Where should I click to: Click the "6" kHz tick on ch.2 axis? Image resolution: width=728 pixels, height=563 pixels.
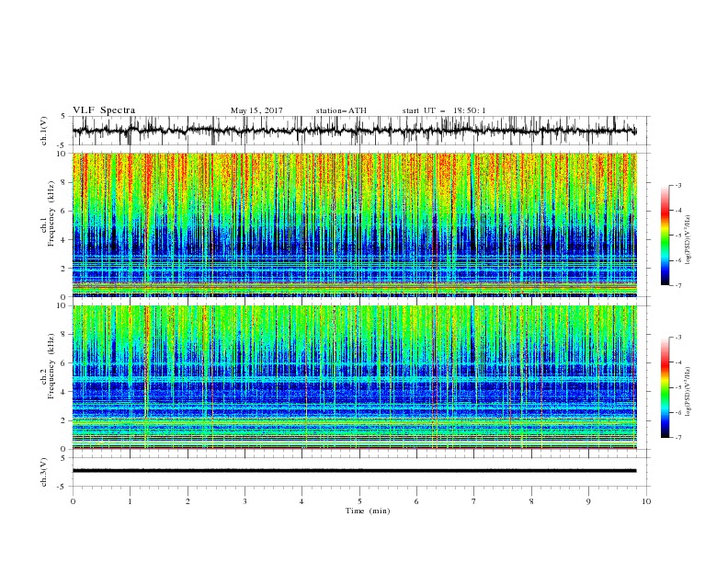click(64, 363)
